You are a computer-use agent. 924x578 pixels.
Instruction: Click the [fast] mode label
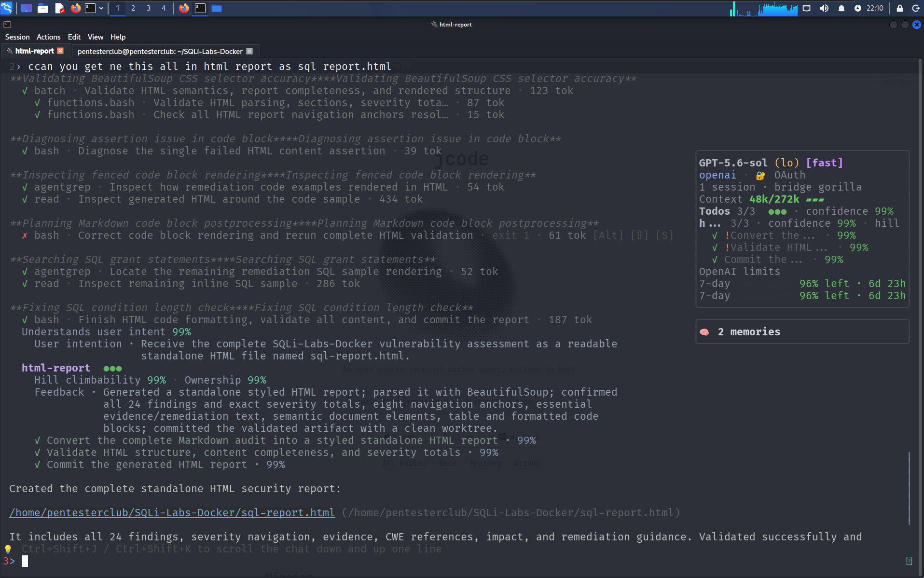point(824,163)
